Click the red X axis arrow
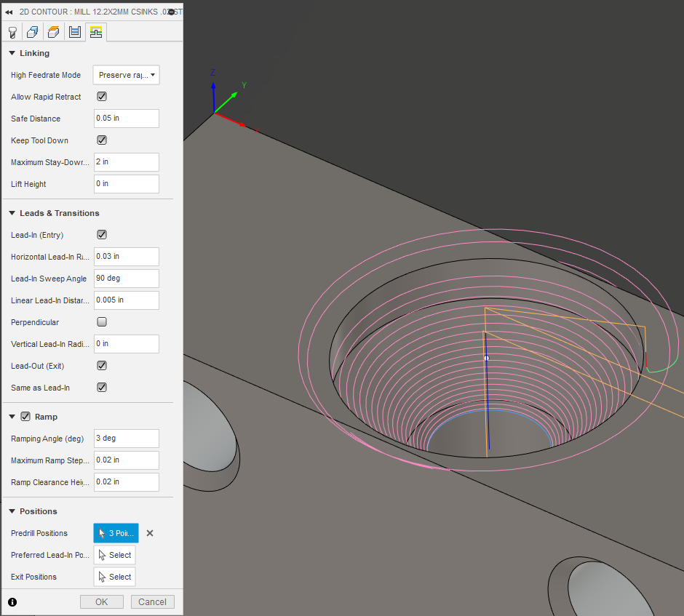 [231, 120]
